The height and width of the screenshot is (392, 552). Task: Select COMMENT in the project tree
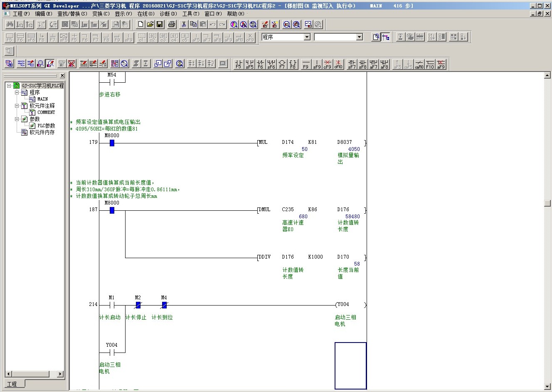pyautogui.click(x=46, y=112)
